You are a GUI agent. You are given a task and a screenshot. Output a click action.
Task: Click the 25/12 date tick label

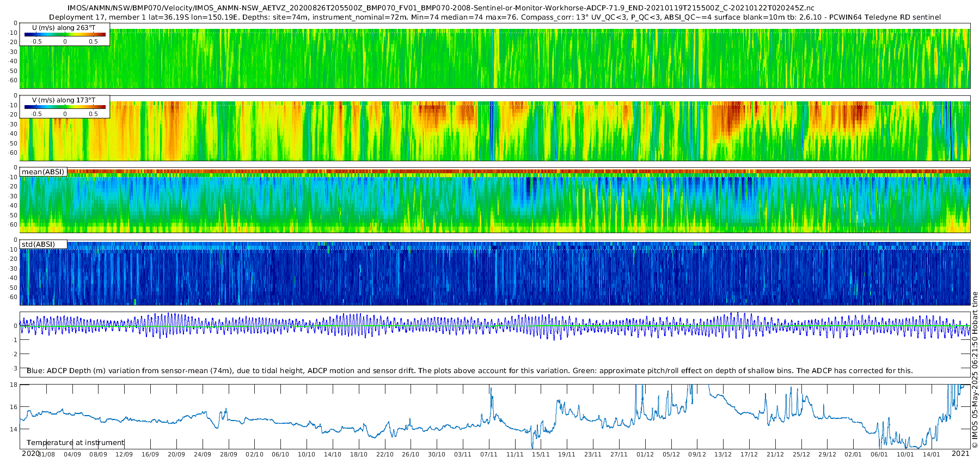pyautogui.click(x=801, y=454)
